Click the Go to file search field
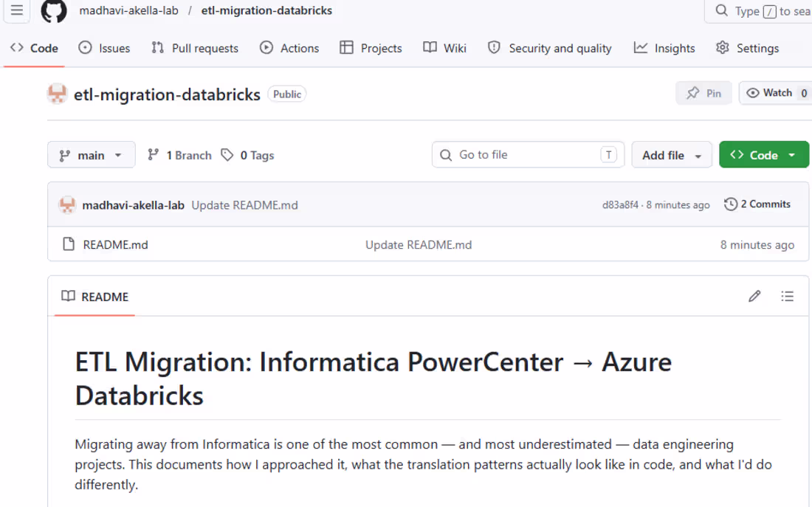 pos(528,154)
